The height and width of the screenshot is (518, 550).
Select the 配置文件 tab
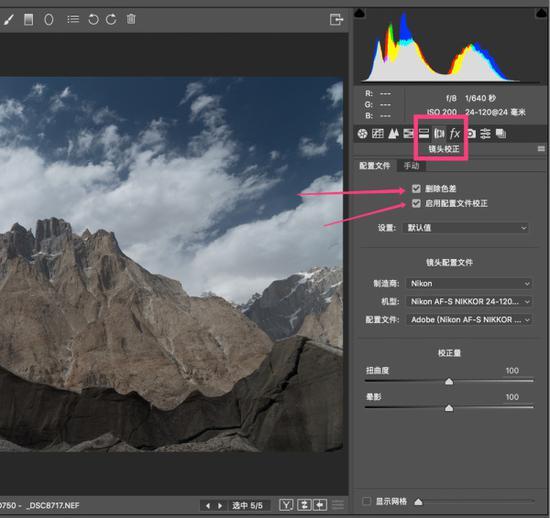(375, 166)
